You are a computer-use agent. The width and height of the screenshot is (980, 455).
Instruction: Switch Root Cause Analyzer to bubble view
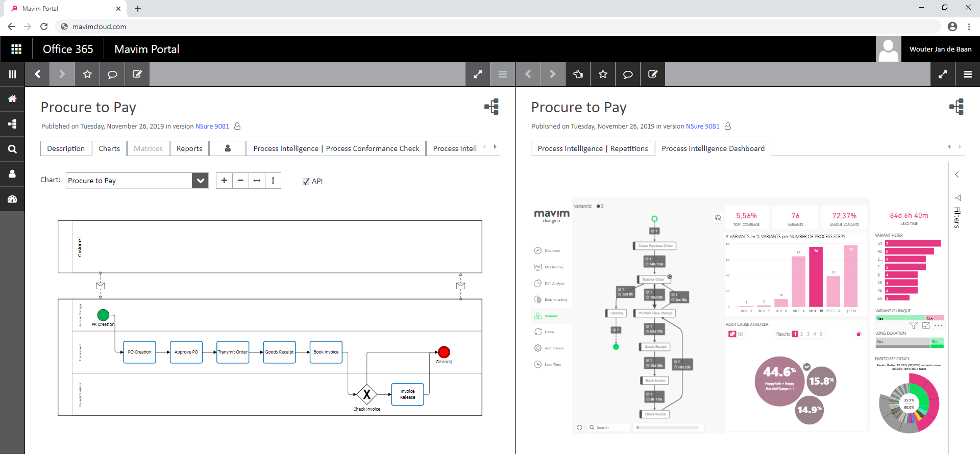point(732,334)
